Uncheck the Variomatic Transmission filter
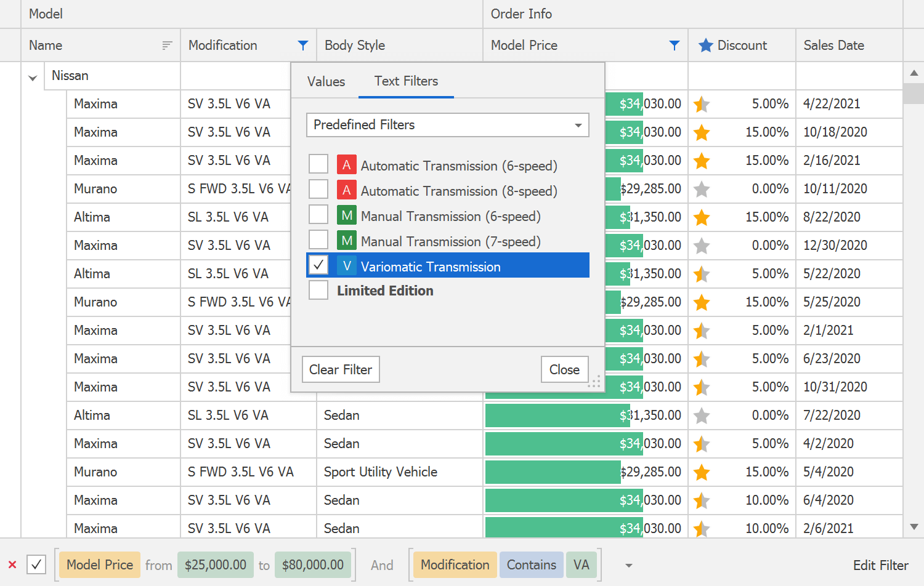This screenshot has height=586, width=924. pyautogui.click(x=318, y=265)
